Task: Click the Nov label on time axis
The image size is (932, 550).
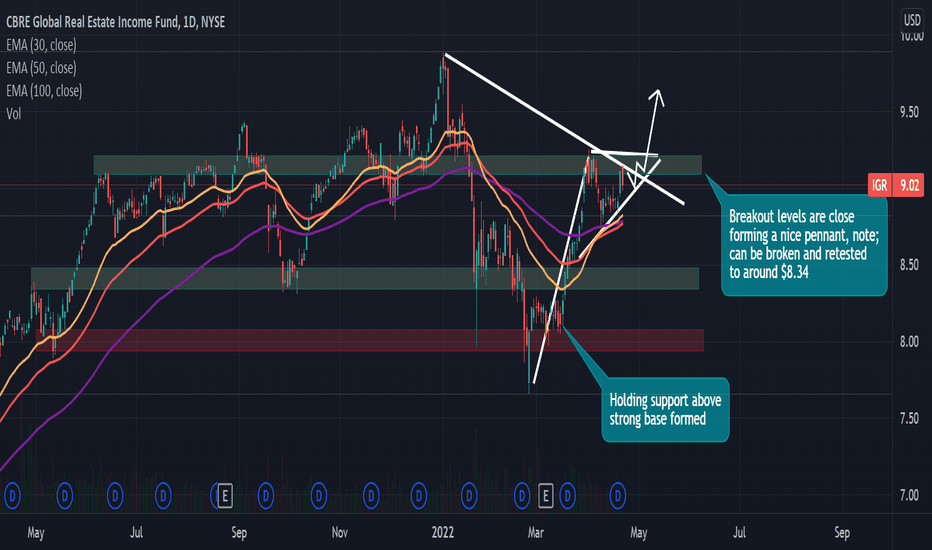Action: (339, 532)
